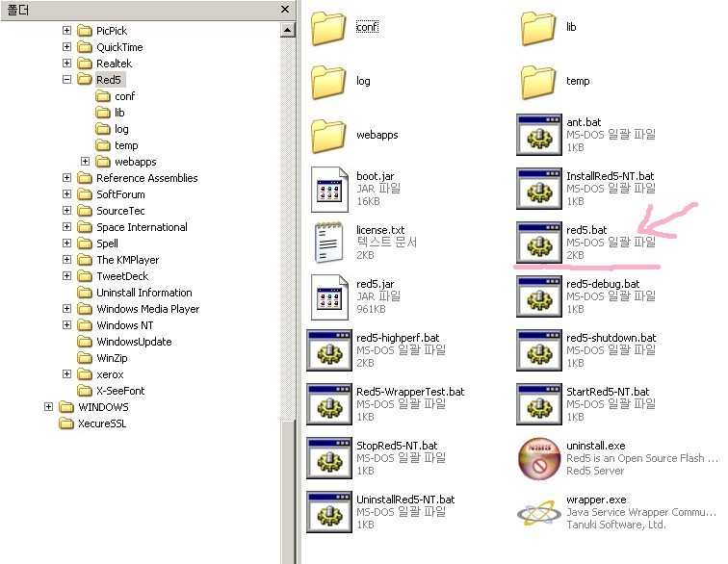This screenshot has height=564, width=728.
Task: Open the log folder icon in file view
Action: point(328,82)
